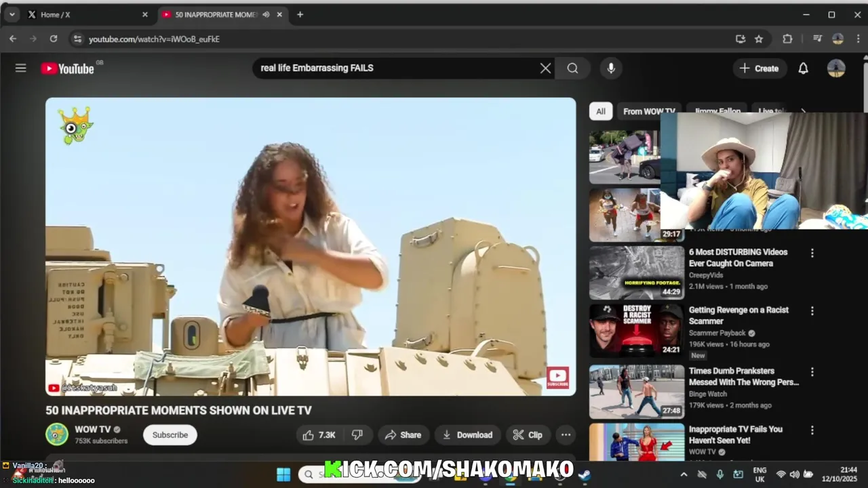Open the Windows Start menu
This screenshot has height=488, width=868.
tap(283, 474)
